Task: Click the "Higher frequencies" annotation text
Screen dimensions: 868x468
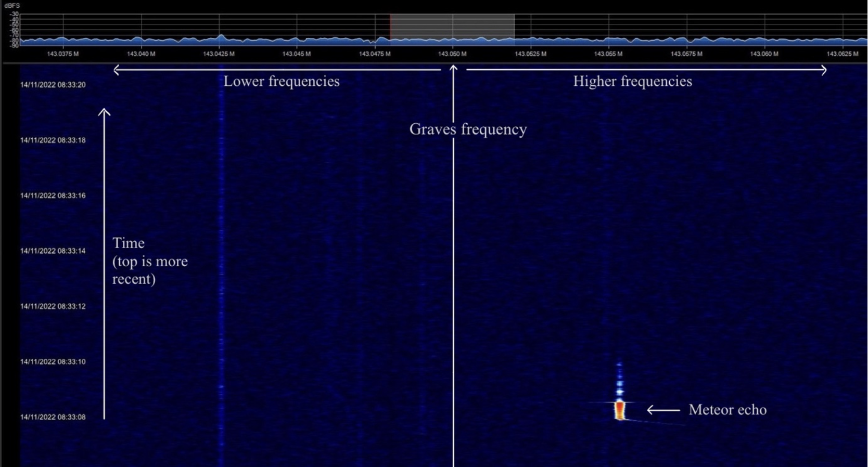Action: pyautogui.click(x=632, y=82)
